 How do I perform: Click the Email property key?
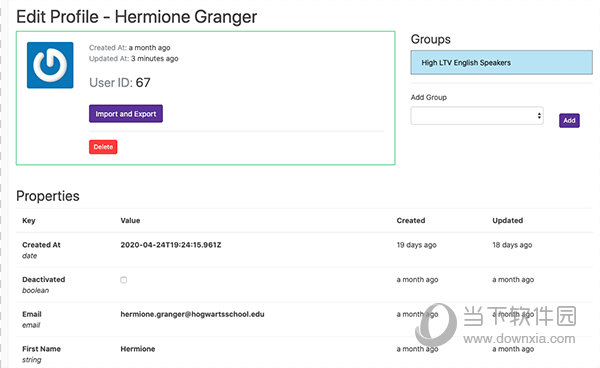tap(32, 314)
